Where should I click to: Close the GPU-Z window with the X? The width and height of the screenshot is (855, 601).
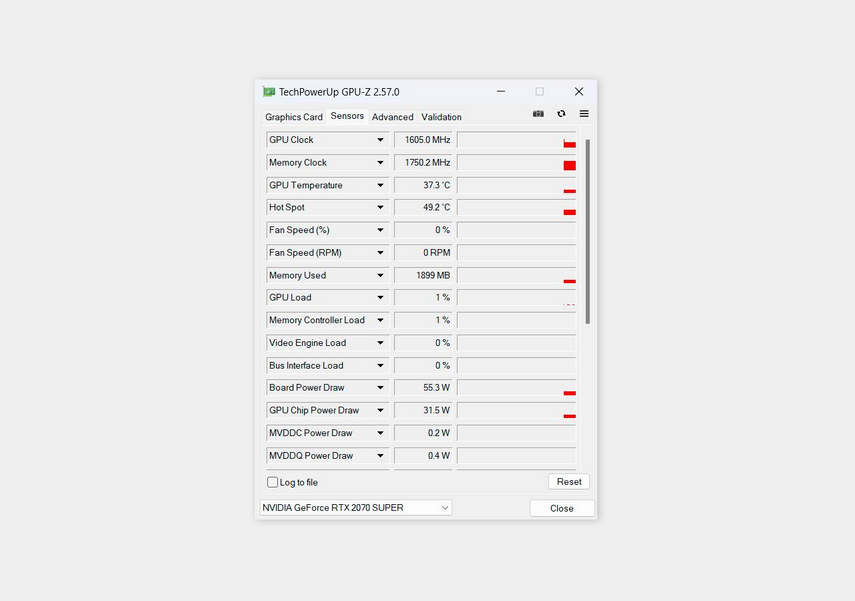pyautogui.click(x=579, y=92)
